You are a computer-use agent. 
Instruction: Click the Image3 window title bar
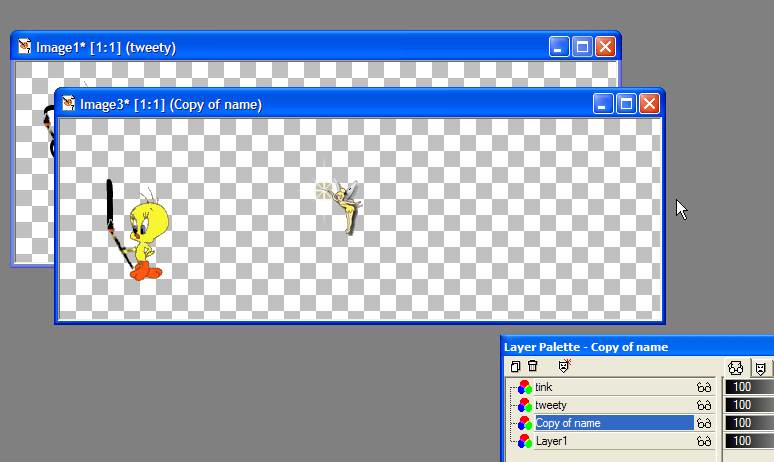(x=360, y=104)
